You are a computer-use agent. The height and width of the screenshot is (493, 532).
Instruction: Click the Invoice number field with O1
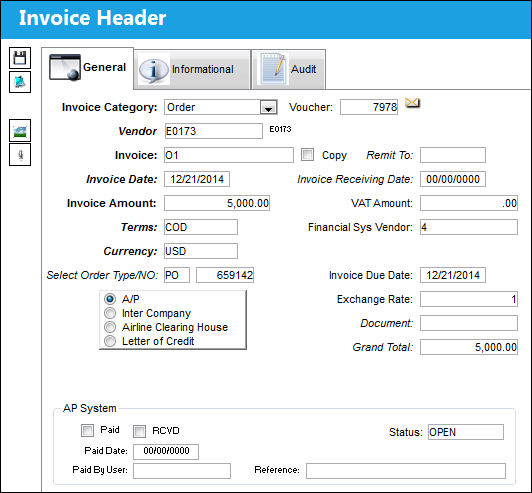tap(229, 155)
